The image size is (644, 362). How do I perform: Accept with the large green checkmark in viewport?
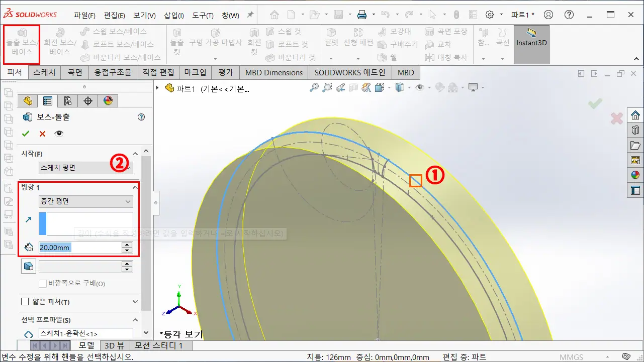[x=595, y=104]
